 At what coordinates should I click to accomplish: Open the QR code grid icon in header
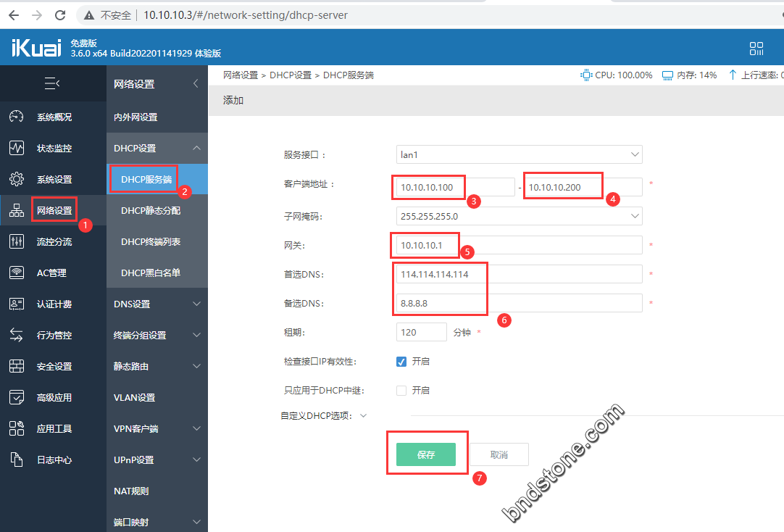coord(756,48)
